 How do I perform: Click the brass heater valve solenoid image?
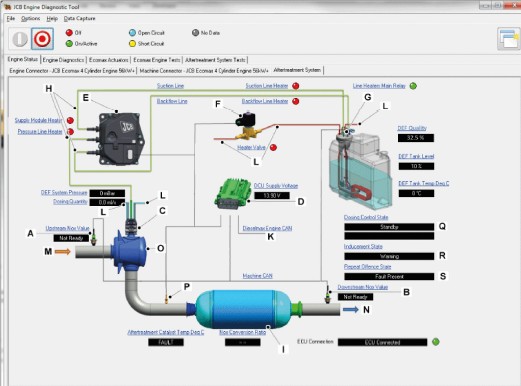point(247,127)
